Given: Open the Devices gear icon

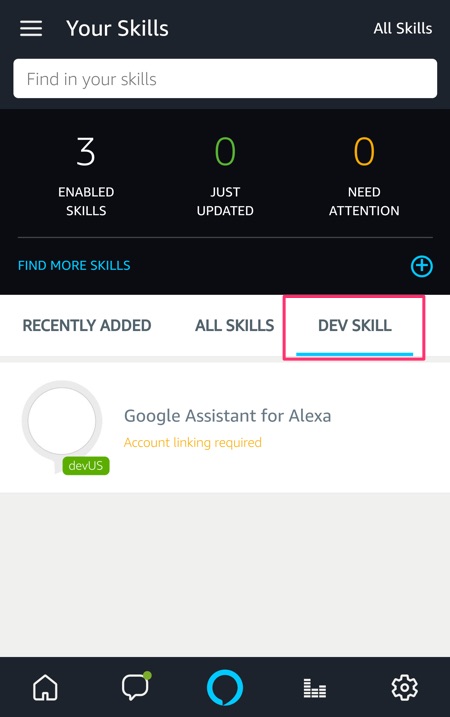Looking at the screenshot, I should coord(404,687).
